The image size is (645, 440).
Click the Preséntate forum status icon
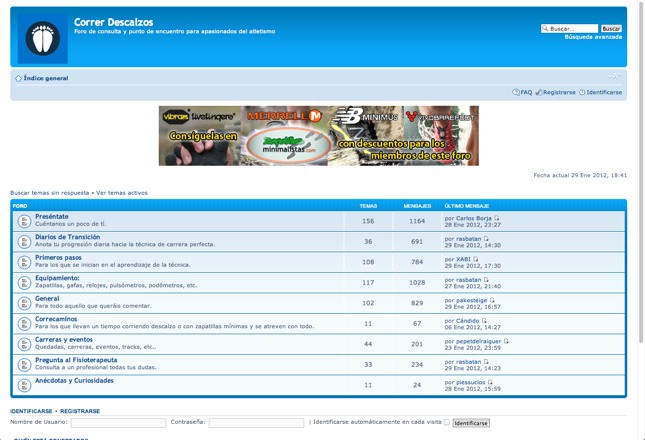pyautogui.click(x=24, y=221)
